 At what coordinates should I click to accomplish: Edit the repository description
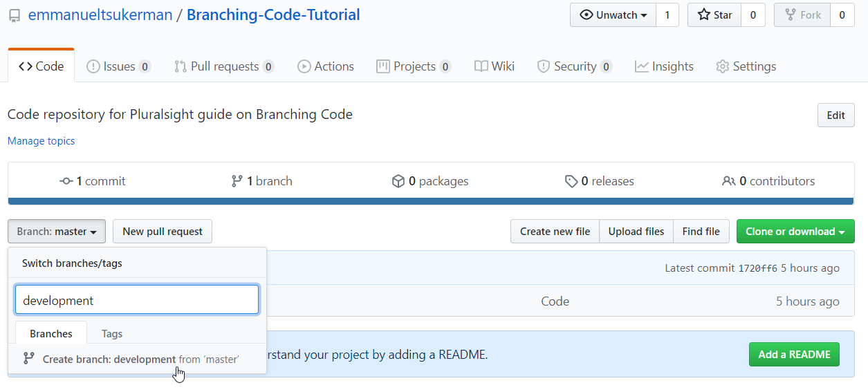click(x=835, y=115)
